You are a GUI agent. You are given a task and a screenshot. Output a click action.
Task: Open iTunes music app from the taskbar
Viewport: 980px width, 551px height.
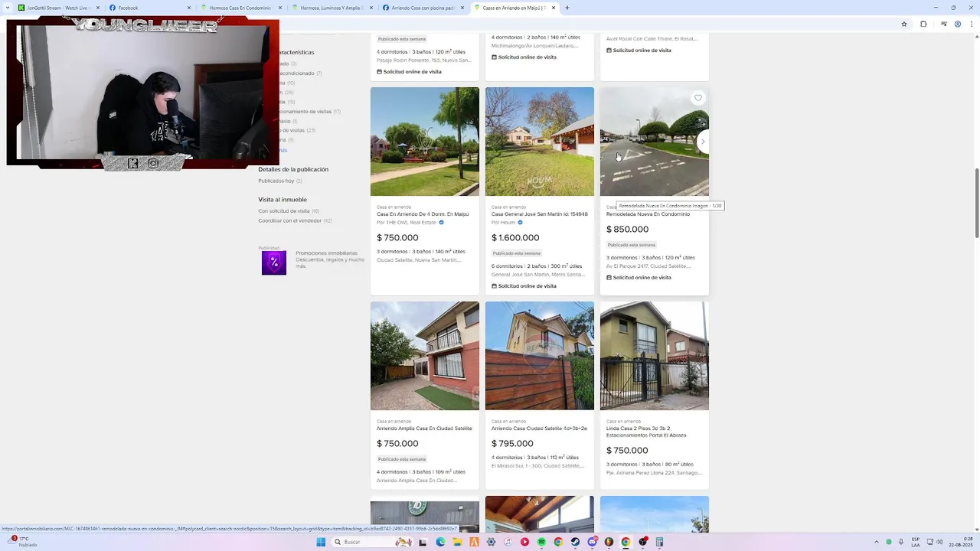click(x=508, y=542)
